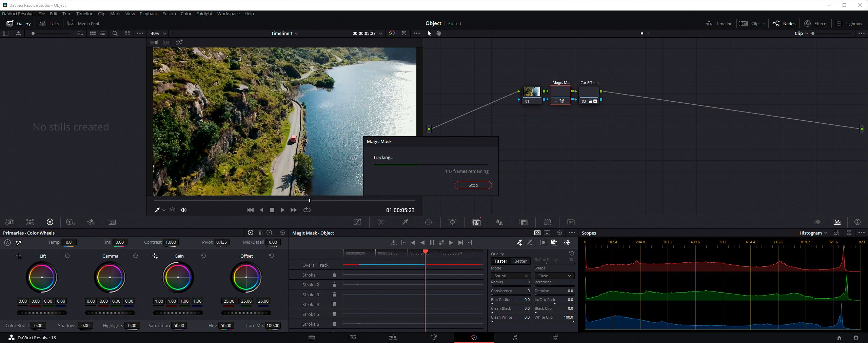Expand the Mode Shrink dropdown
The width and height of the screenshot is (868, 343).
click(511, 276)
